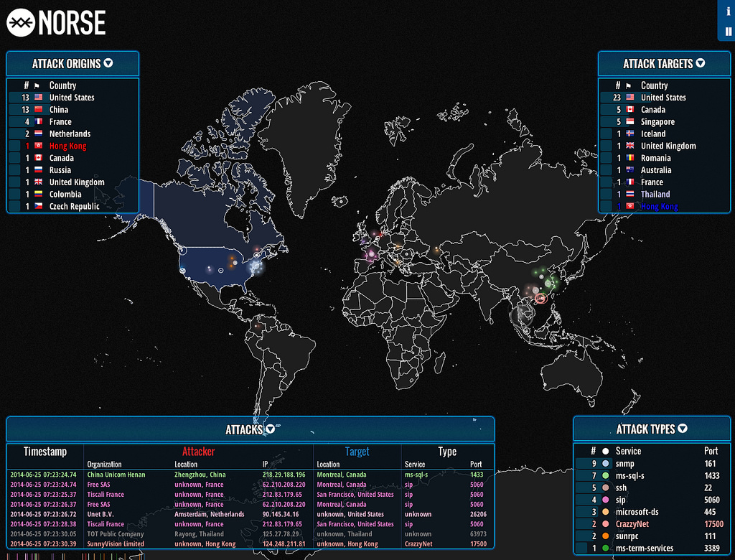Click the Singapore flag in Attack Targets
Image resolution: width=735 pixels, height=560 pixels.
[x=630, y=122]
